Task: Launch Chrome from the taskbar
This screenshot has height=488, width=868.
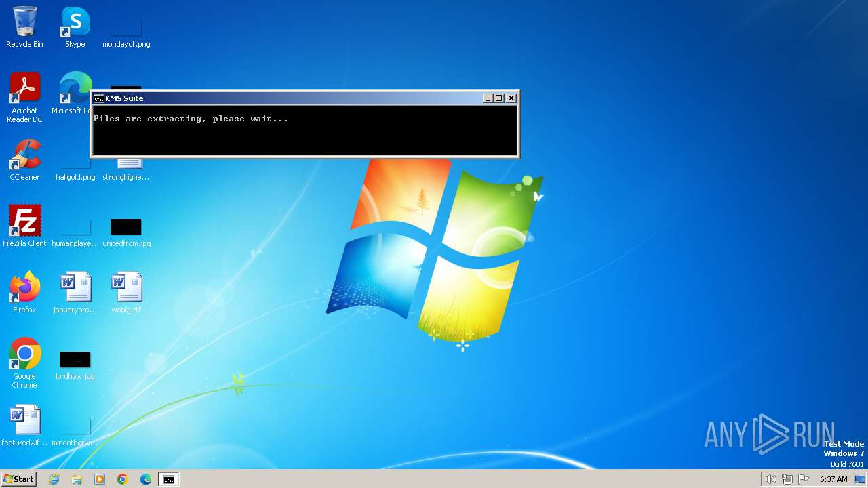Action: (123, 479)
